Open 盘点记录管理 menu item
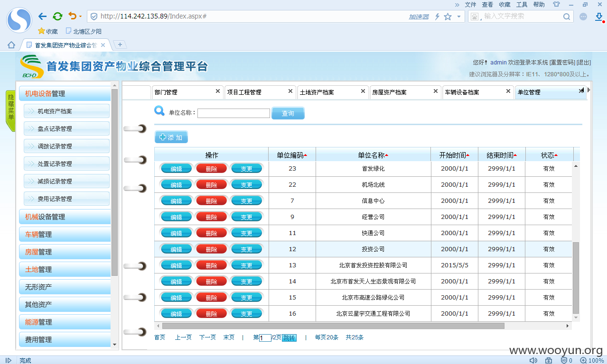The image size is (607, 364). [66, 129]
